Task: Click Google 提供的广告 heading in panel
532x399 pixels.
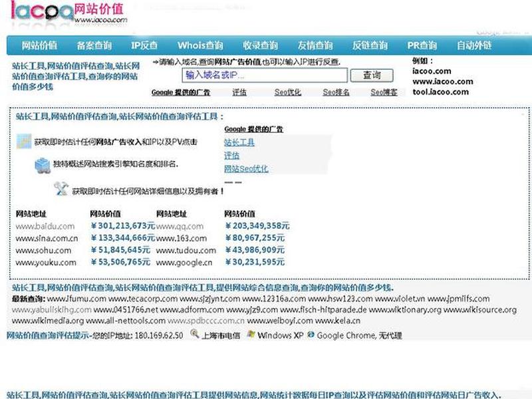Action: (254, 129)
